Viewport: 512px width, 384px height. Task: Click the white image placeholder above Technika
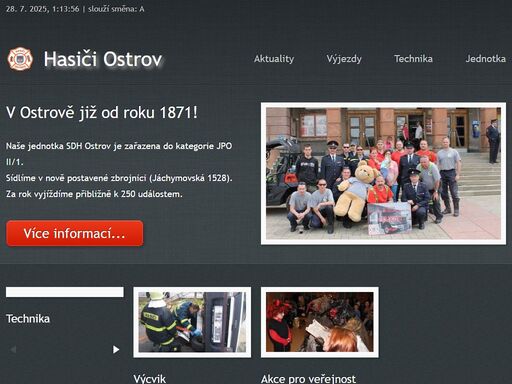click(x=65, y=292)
